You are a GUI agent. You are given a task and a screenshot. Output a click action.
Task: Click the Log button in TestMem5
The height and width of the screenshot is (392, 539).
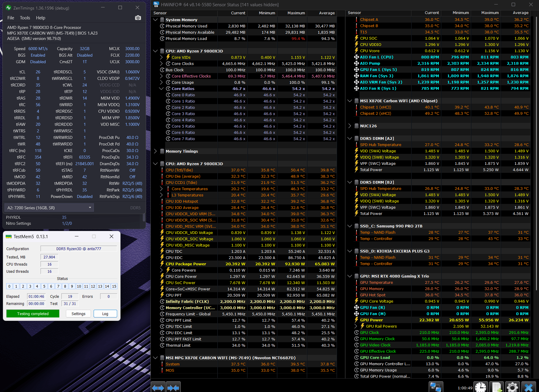[x=105, y=314]
